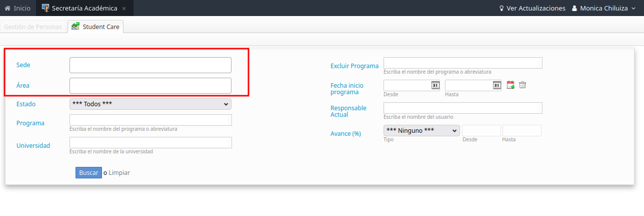Open the Hasta date calendar picker
This screenshot has height=216, width=644.
496,85
